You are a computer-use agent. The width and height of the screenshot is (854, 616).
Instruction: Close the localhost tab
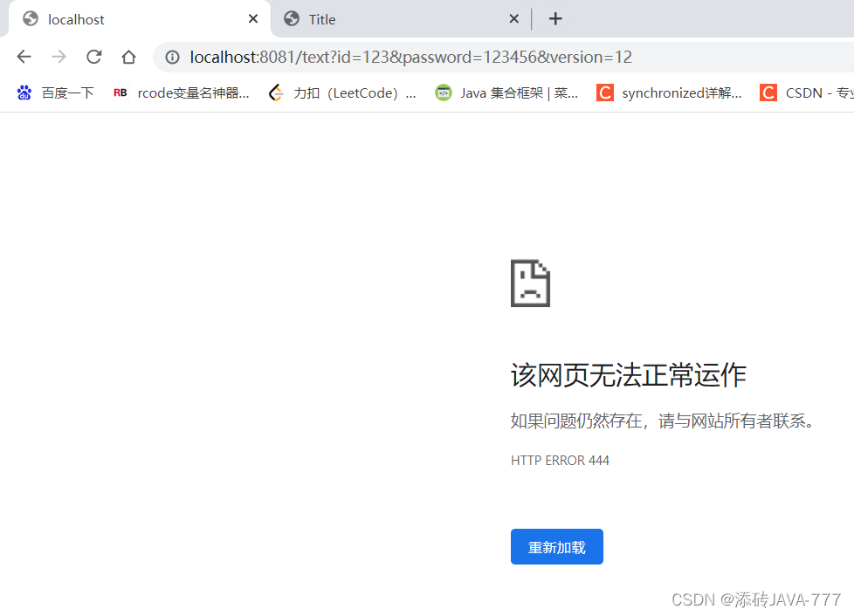253,19
